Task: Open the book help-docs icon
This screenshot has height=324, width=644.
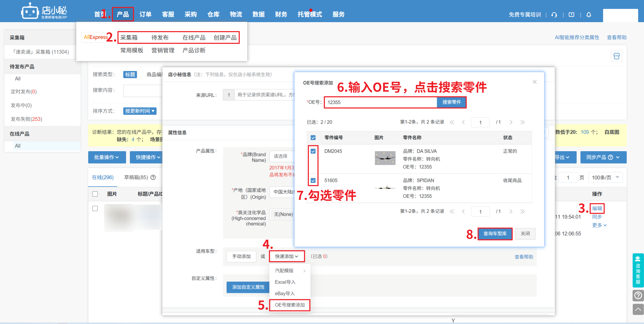Action: click(572, 15)
